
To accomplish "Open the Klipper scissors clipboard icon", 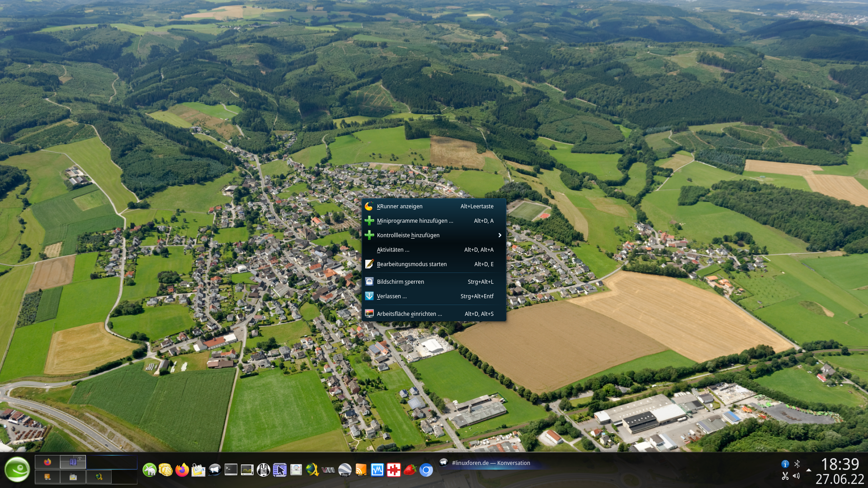I will [785, 476].
